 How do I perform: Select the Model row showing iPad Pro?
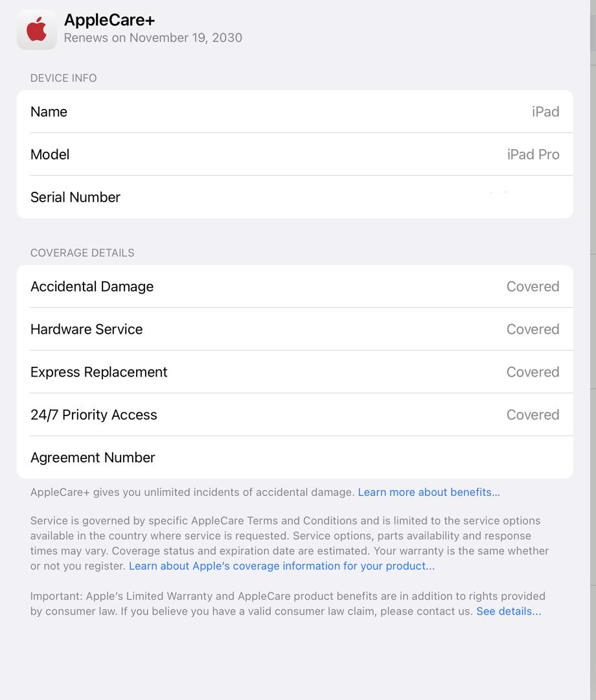tap(295, 154)
